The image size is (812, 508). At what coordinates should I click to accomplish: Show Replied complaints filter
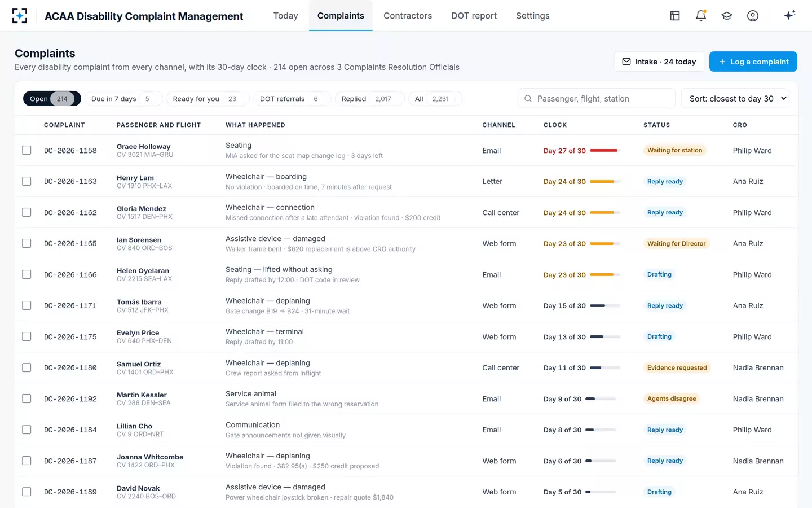(370, 99)
